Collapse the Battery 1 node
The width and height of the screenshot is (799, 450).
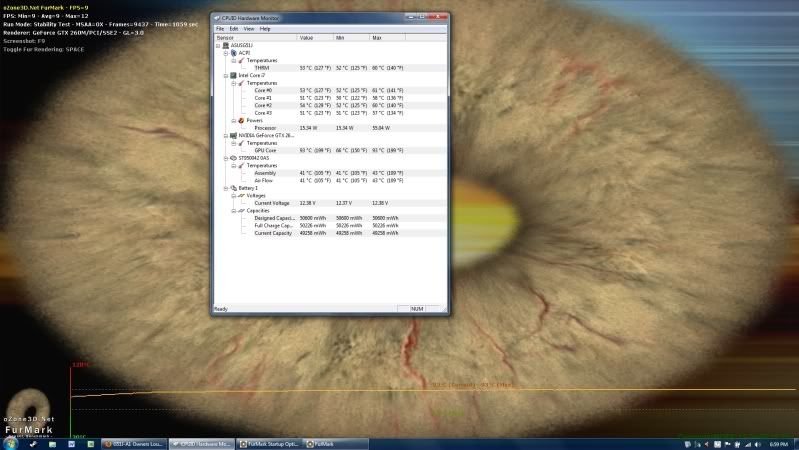(226, 189)
